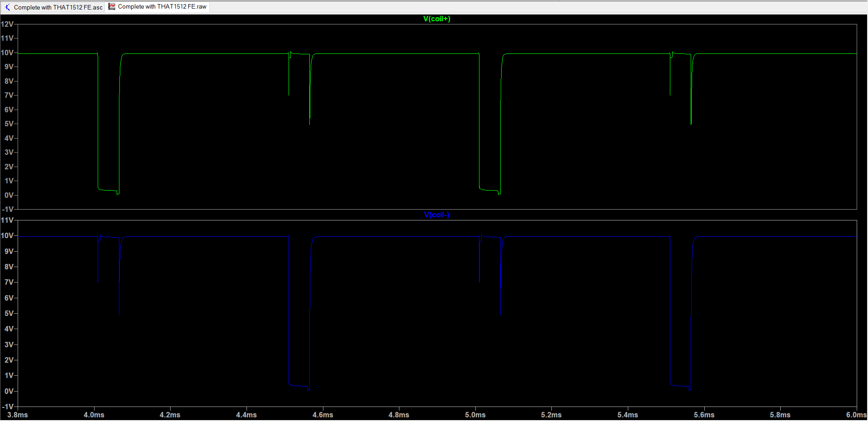Click the 5V label on the V(coil-) axis
The width and height of the screenshot is (868, 421).
coord(9,314)
